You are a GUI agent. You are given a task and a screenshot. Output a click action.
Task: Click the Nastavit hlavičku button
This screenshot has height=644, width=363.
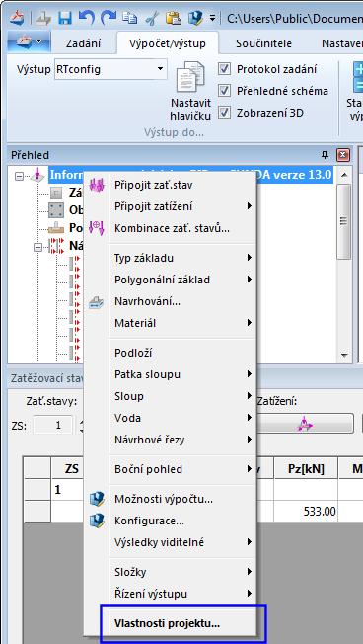pos(190,91)
